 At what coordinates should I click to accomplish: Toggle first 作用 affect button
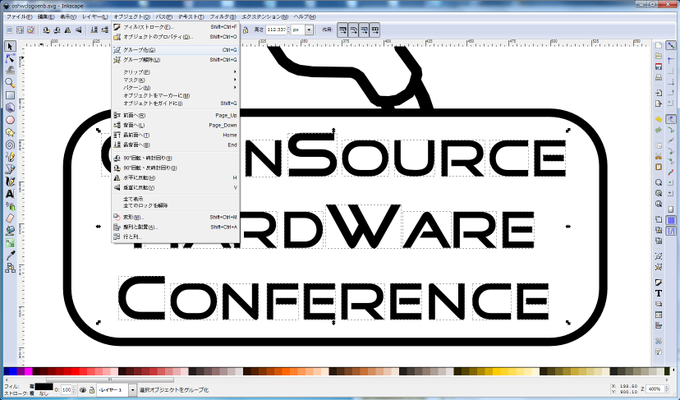[x=343, y=30]
